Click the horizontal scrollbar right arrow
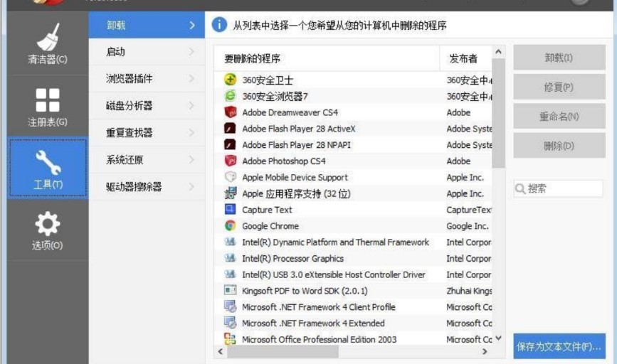 pyautogui.click(x=485, y=351)
